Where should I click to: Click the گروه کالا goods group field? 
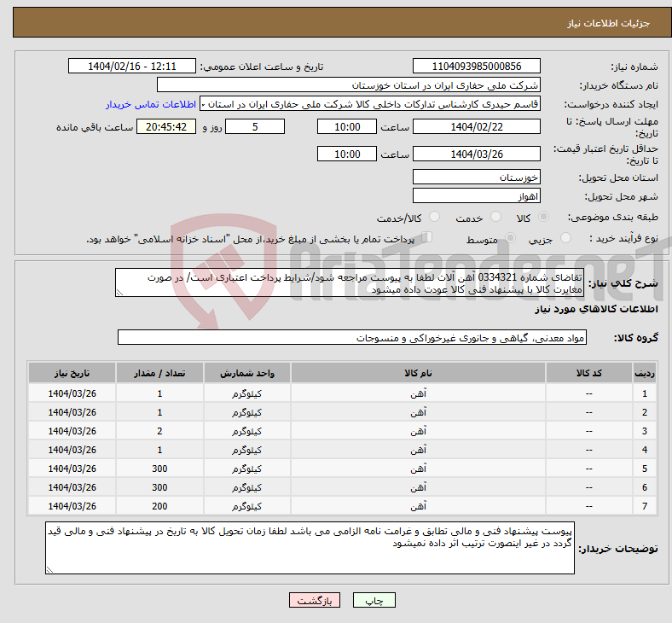pos(352,337)
